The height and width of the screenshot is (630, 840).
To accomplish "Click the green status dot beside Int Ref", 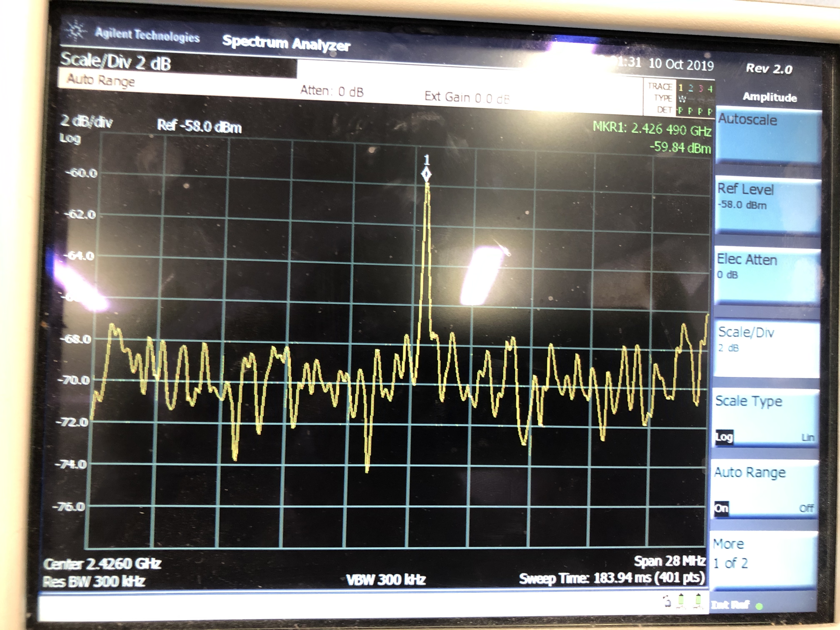I will (759, 606).
